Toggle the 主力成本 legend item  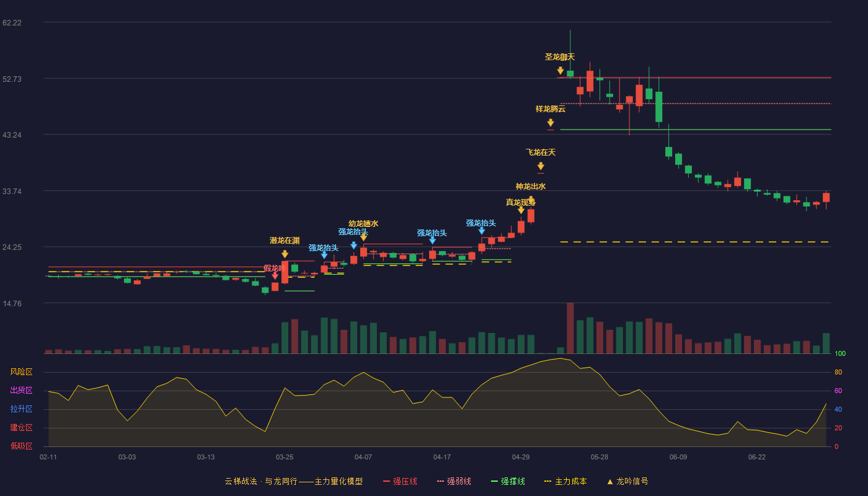coord(565,481)
